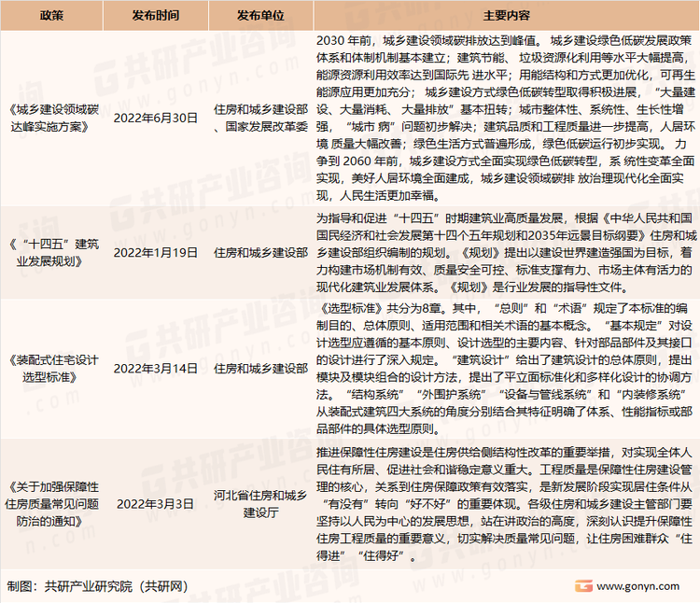
Task: Open the www.gonyn.com link
Action: point(638,586)
